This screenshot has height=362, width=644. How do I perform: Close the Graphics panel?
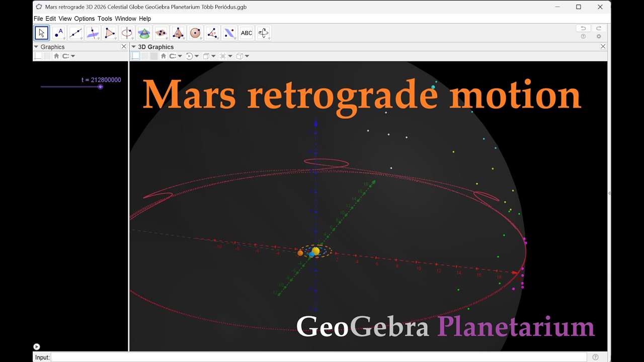tap(124, 47)
